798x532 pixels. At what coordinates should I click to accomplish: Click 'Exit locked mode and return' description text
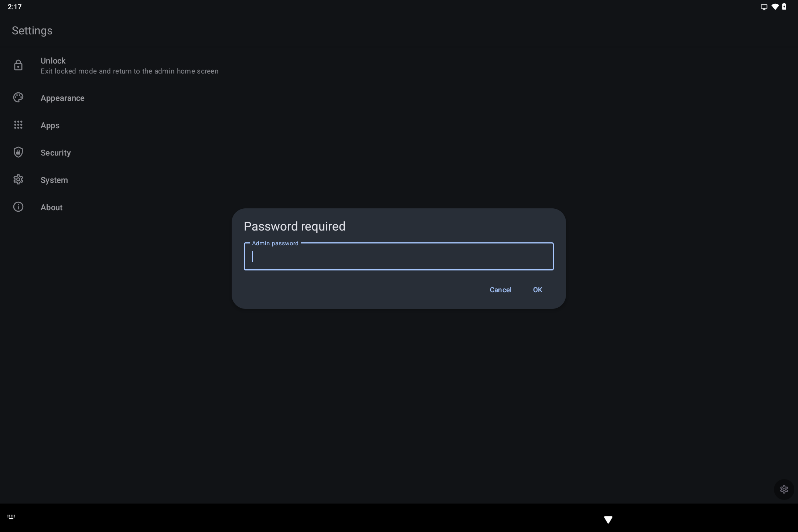point(129,71)
